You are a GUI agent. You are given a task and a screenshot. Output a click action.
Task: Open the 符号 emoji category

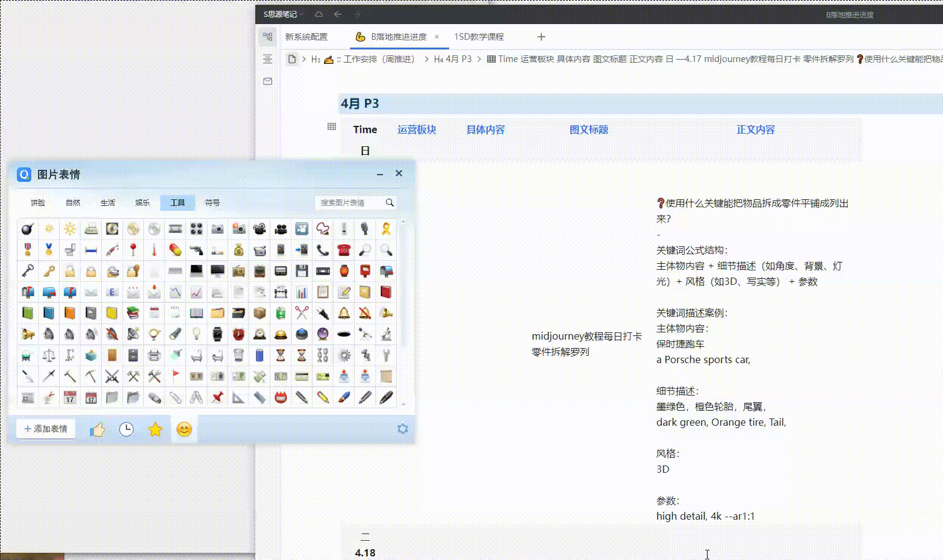pyautogui.click(x=212, y=203)
